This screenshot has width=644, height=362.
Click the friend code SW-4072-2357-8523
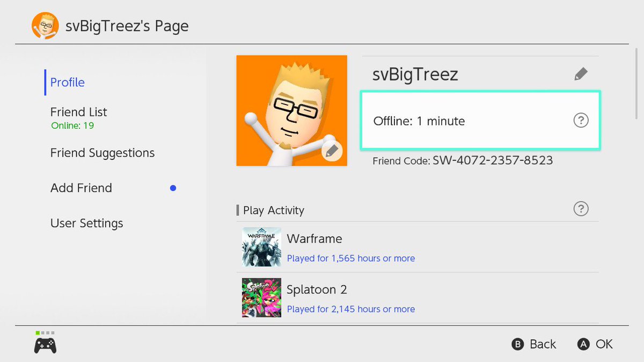coord(493,160)
